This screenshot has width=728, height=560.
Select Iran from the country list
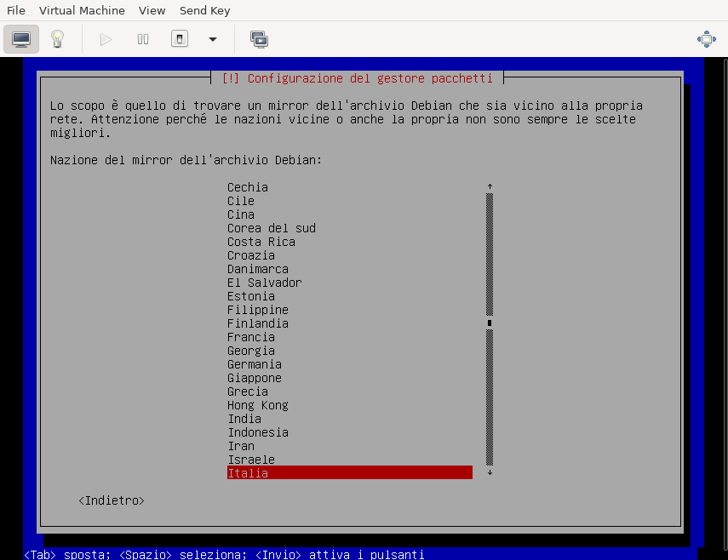tap(350, 446)
